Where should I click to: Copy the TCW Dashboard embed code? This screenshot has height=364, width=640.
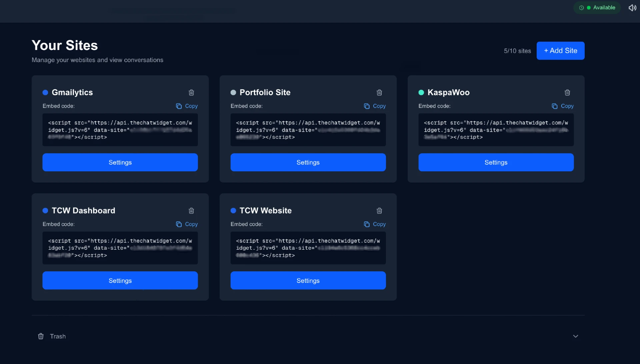coord(187,224)
